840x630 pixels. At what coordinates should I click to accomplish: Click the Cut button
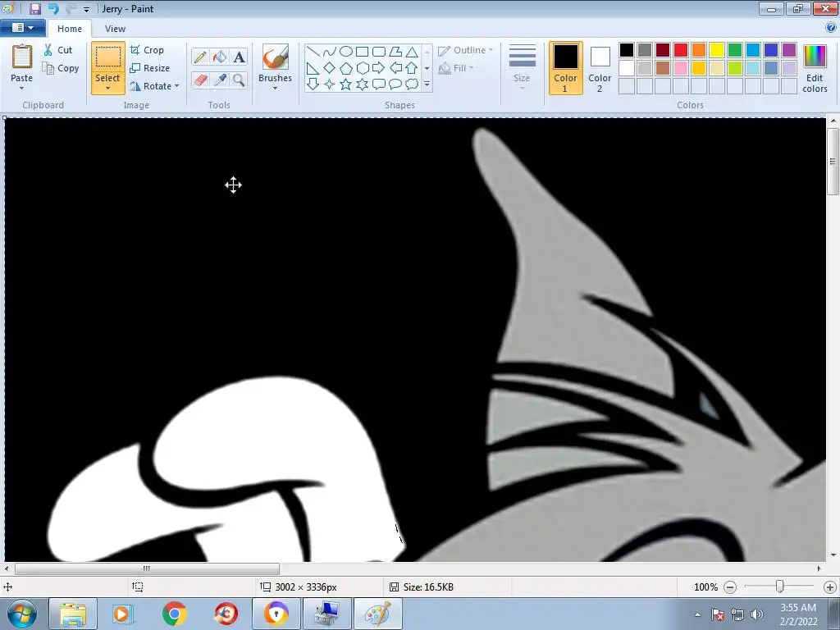click(x=57, y=50)
